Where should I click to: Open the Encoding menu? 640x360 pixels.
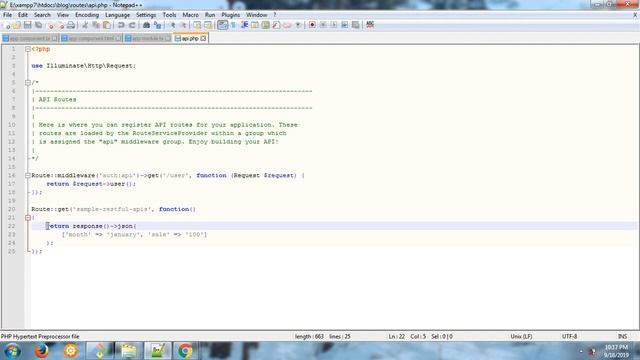tap(87, 15)
